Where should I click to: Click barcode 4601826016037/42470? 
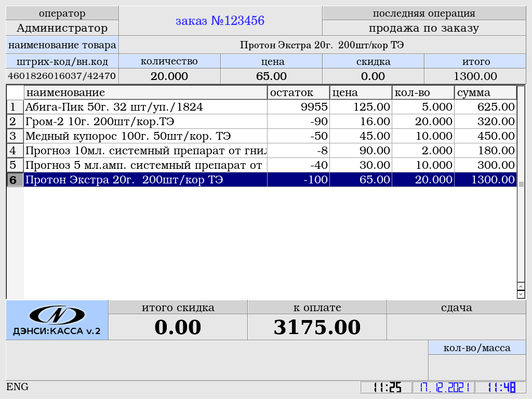click(62, 76)
